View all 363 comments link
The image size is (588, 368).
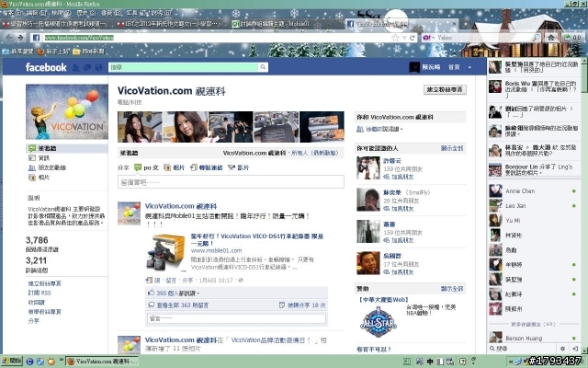coord(182,305)
